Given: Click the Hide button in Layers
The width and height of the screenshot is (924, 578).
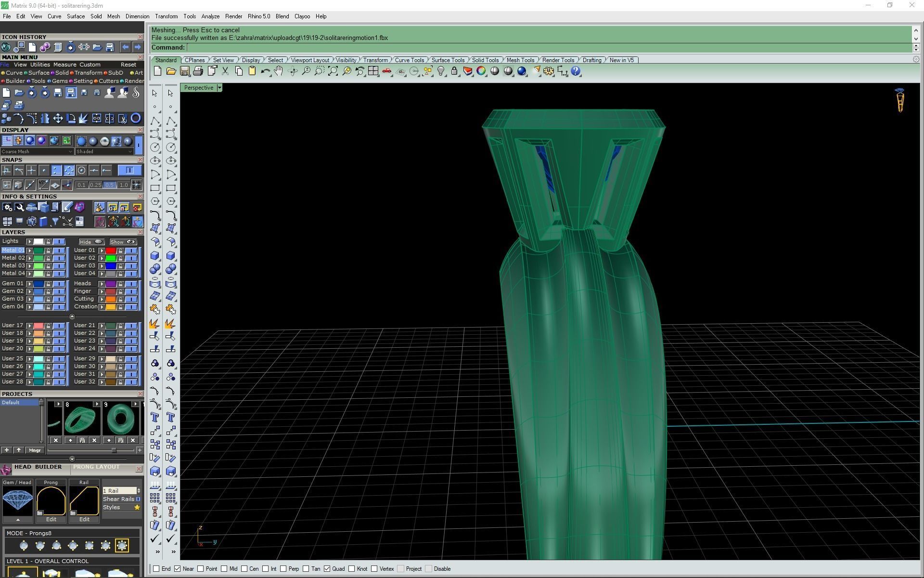Looking at the screenshot, I should [x=91, y=242].
